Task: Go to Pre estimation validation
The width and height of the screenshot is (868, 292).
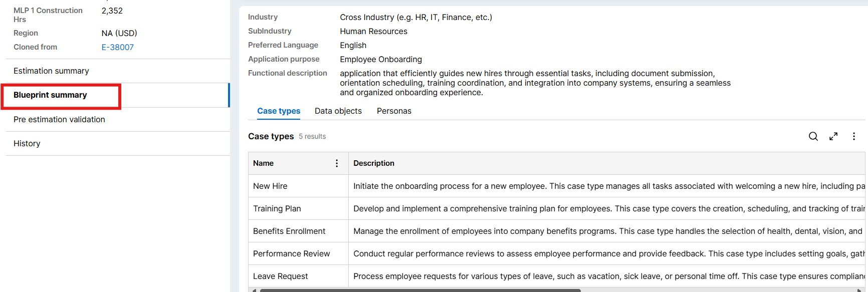Action: click(59, 120)
